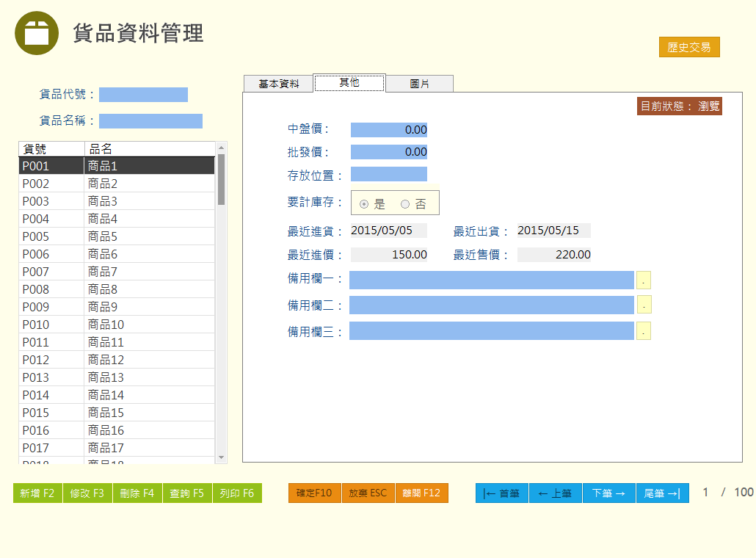
Task: Select 否 for 要計庫存
Action: coord(405,204)
